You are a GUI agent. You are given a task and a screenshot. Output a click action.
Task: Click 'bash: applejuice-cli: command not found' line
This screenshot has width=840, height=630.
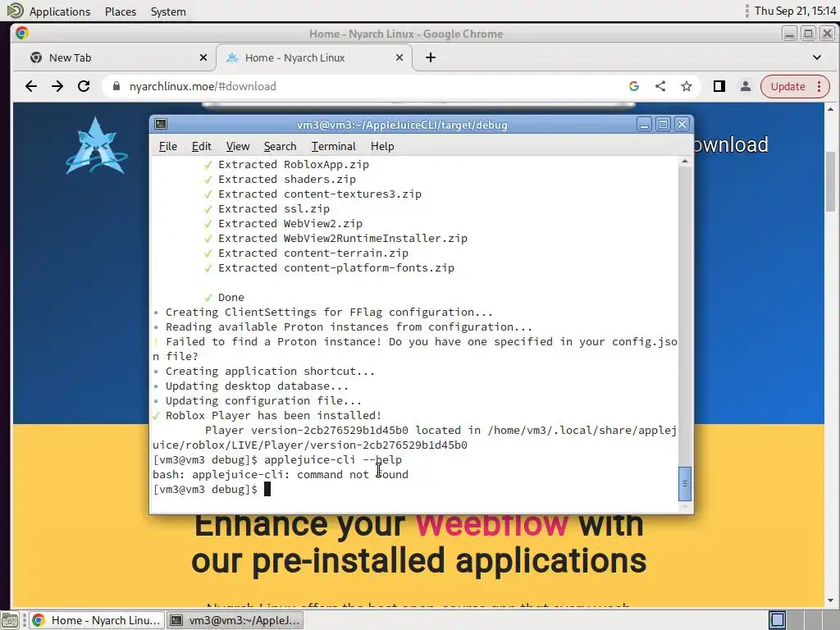click(x=281, y=474)
